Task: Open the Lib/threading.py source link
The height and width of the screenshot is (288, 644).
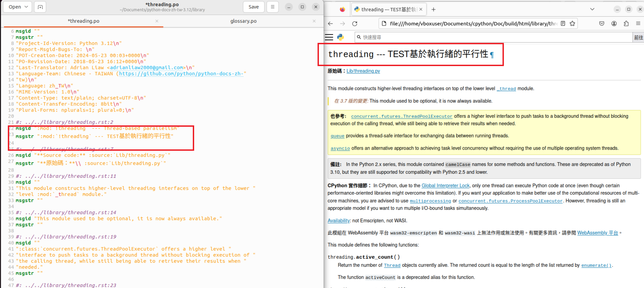Action: [363, 71]
